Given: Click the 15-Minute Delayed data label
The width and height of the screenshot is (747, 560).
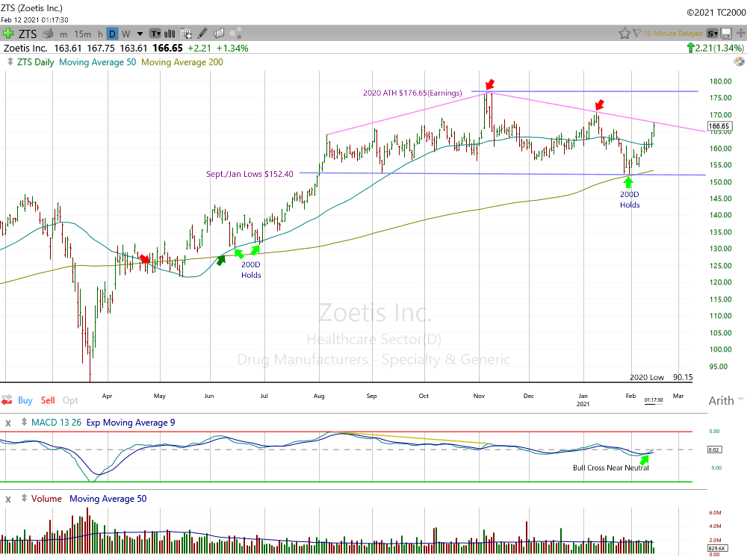Looking at the screenshot, I should (673, 34).
